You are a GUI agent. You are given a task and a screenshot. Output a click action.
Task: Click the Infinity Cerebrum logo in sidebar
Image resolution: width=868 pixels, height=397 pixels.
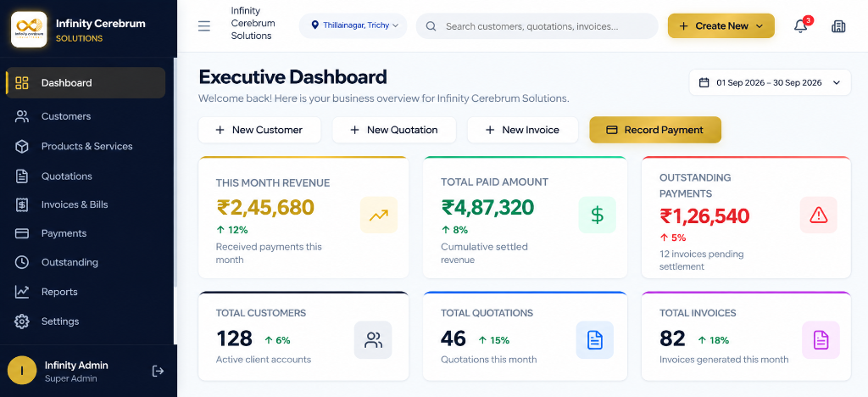point(29,30)
